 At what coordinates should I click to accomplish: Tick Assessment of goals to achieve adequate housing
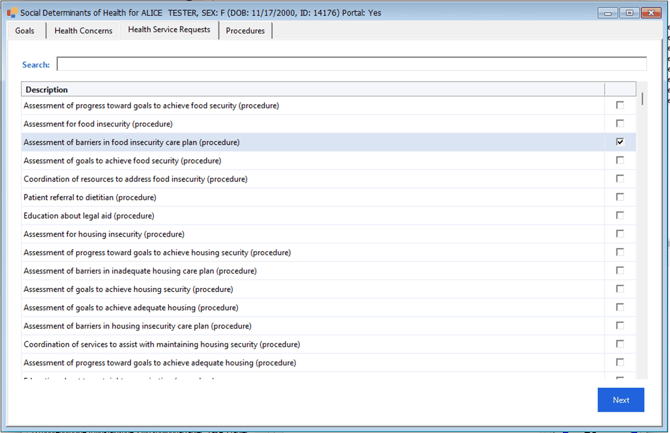coord(620,307)
